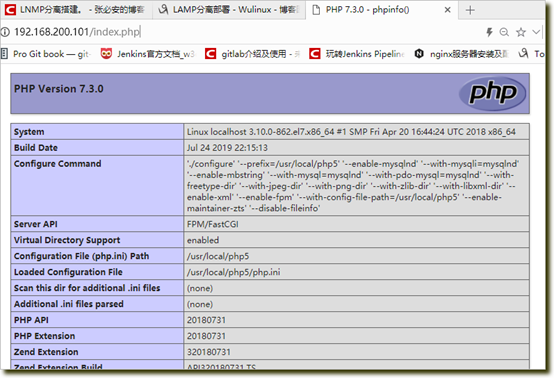Open the nginx服务器安装 bookmark
The height and width of the screenshot is (378, 554).
(461, 54)
